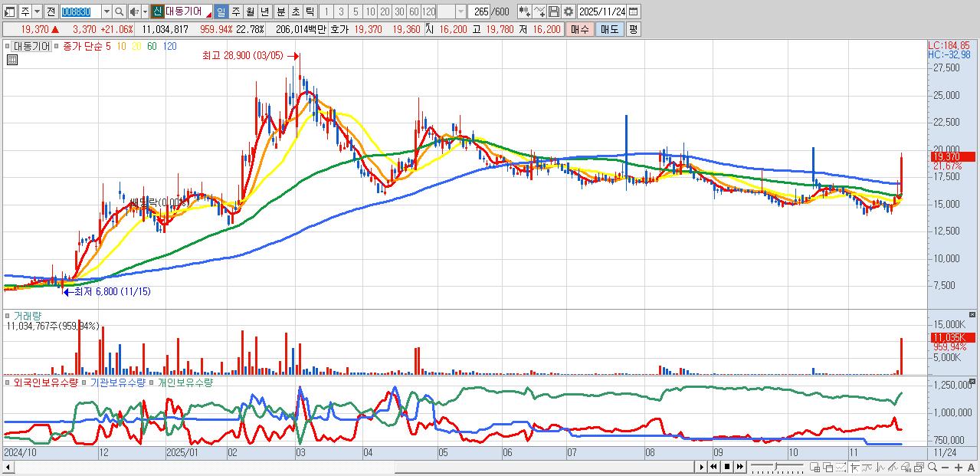
Task: Select the 10 interval preset
Action: [370, 12]
